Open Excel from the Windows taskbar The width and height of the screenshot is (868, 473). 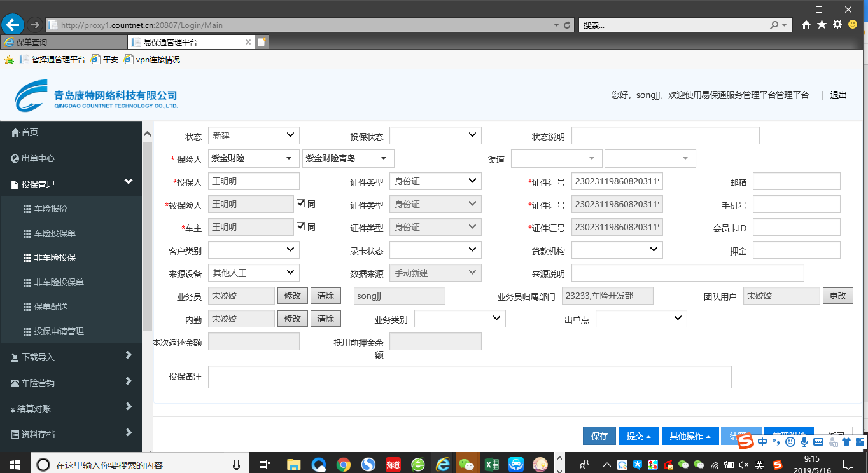pos(491,464)
